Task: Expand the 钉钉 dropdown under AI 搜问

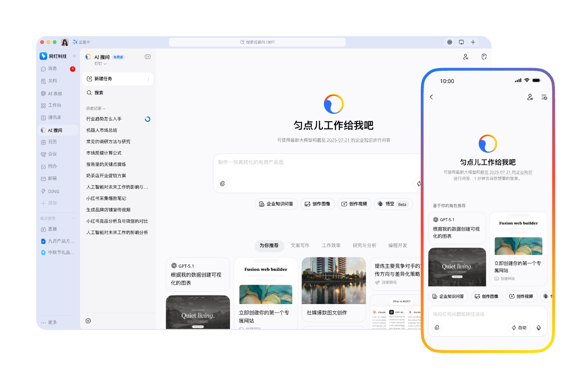Action: coord(100,64)
